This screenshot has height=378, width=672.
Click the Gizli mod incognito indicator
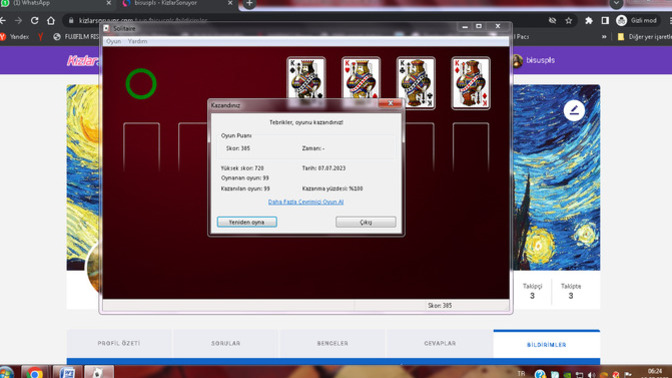click(x=636, y=20)
